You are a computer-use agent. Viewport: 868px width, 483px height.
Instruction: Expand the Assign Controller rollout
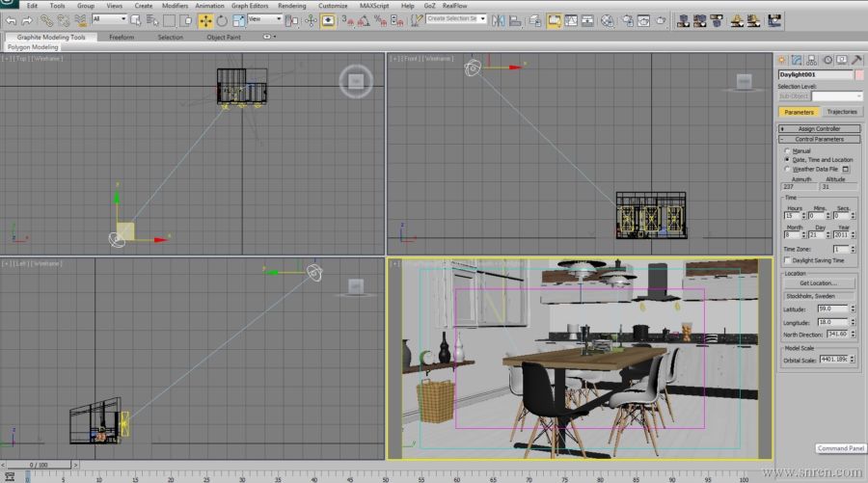tap(819, 128)
